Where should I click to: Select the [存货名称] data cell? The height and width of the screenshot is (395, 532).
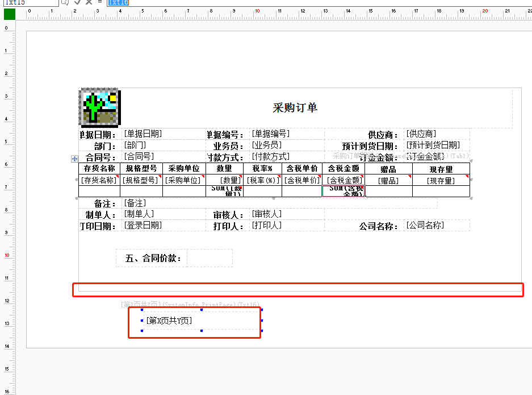click(x=99, y=180)
